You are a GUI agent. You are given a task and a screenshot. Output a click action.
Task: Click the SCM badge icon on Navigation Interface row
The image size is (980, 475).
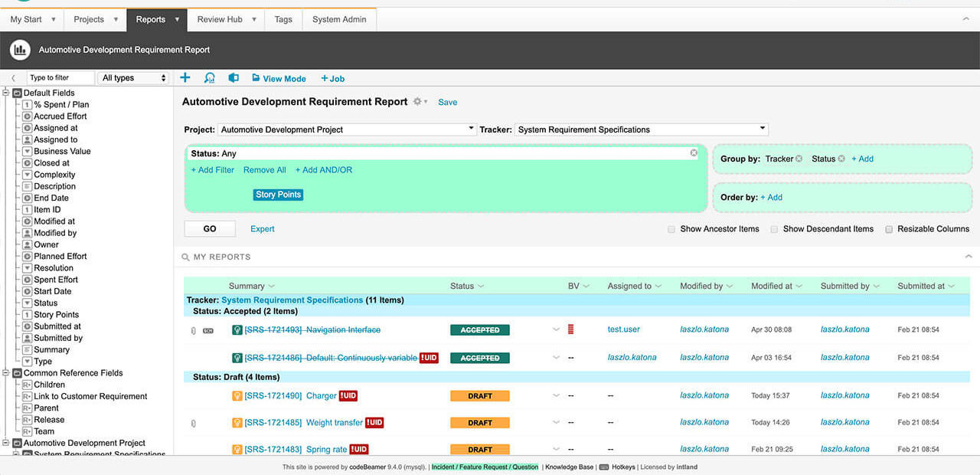tap(207, 330)
